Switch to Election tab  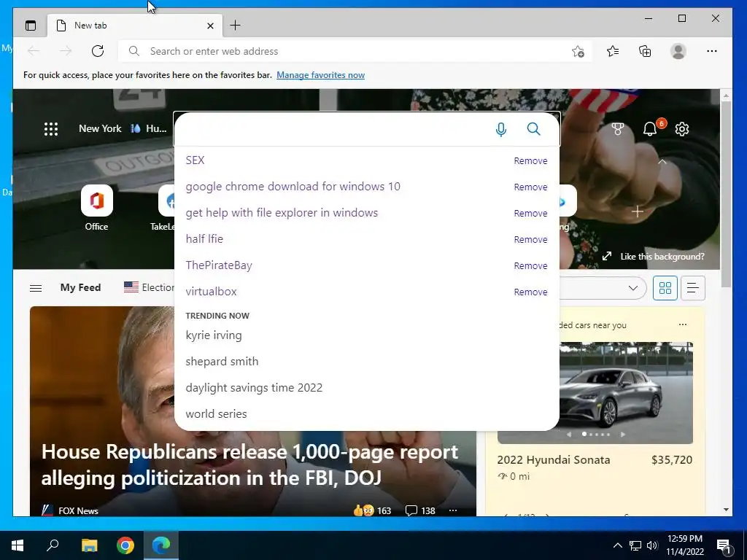point(149,287)
